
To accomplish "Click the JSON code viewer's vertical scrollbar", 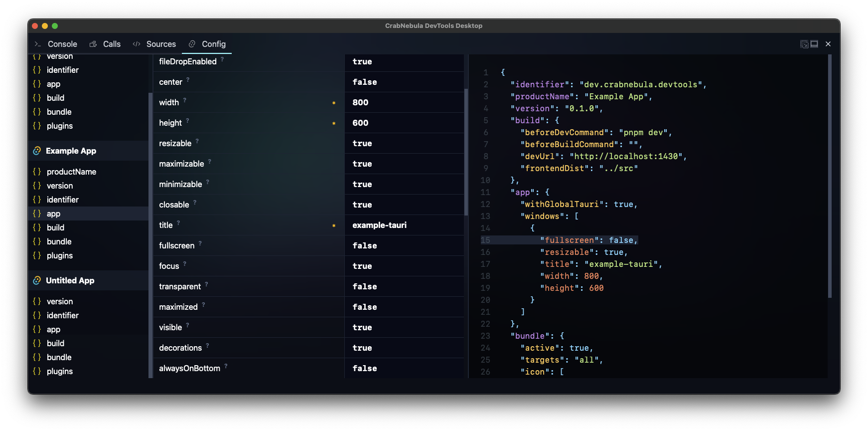I will point(830,176).
